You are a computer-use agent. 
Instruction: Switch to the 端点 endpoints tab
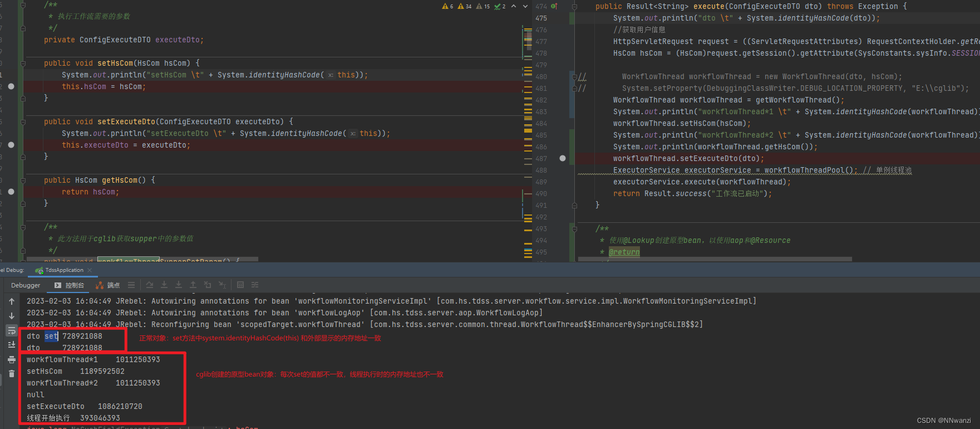(108, 285)
